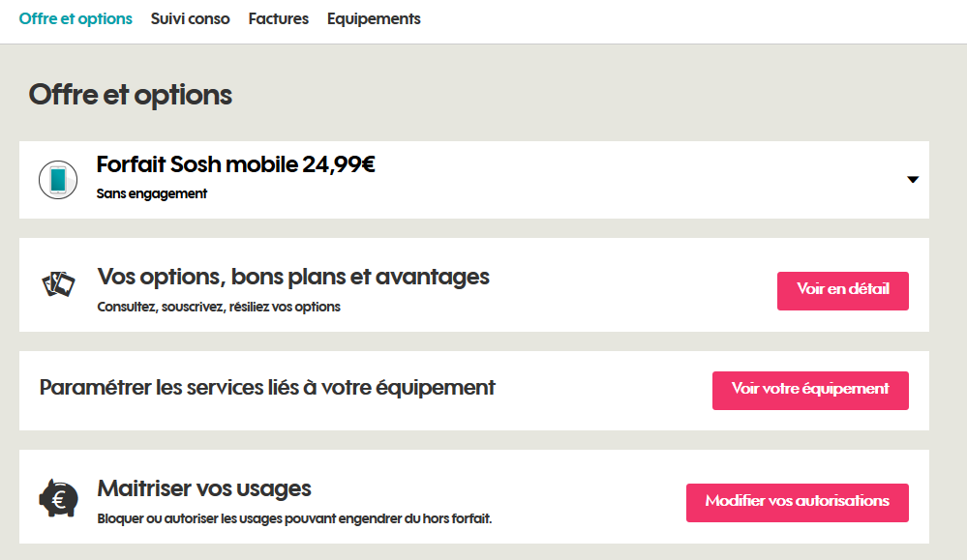
Task: Select the Offre et options menu item
Action: [76, 18]
